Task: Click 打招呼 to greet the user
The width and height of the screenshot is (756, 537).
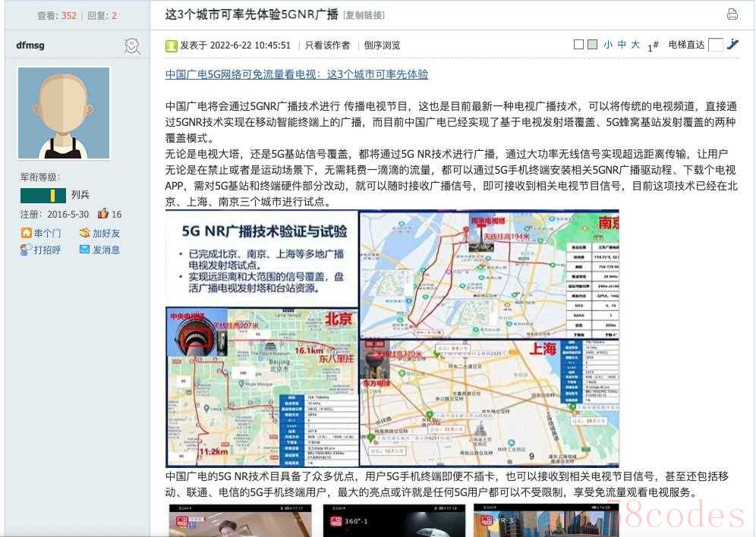Action: click(x=47, y=250)
